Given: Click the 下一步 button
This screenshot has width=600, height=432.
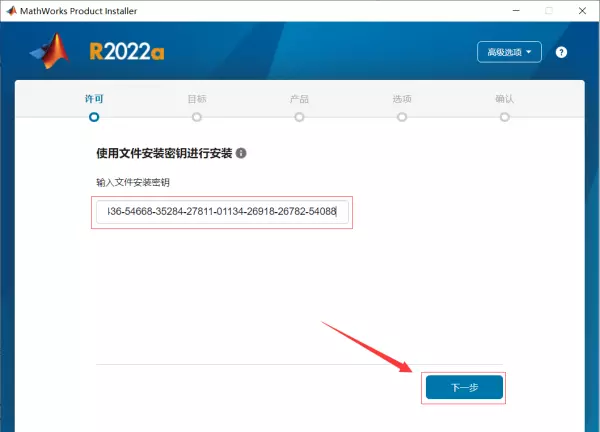Looking at the screenshot, I should coord(464,387).
